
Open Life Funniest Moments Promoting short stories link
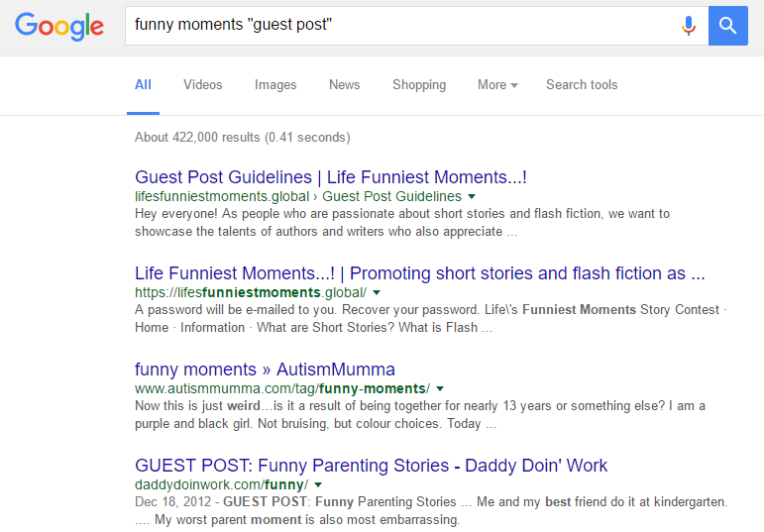(420, 273)
